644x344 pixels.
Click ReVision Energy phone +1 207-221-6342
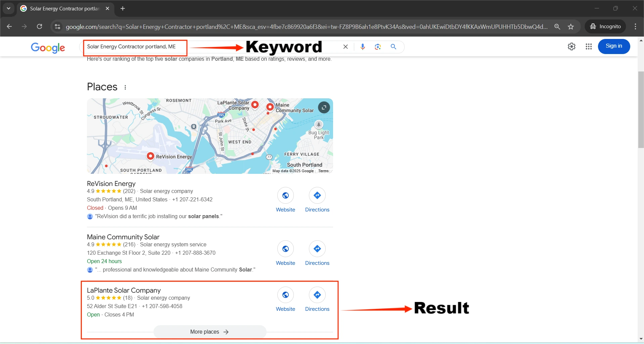[x=192, y=199]
